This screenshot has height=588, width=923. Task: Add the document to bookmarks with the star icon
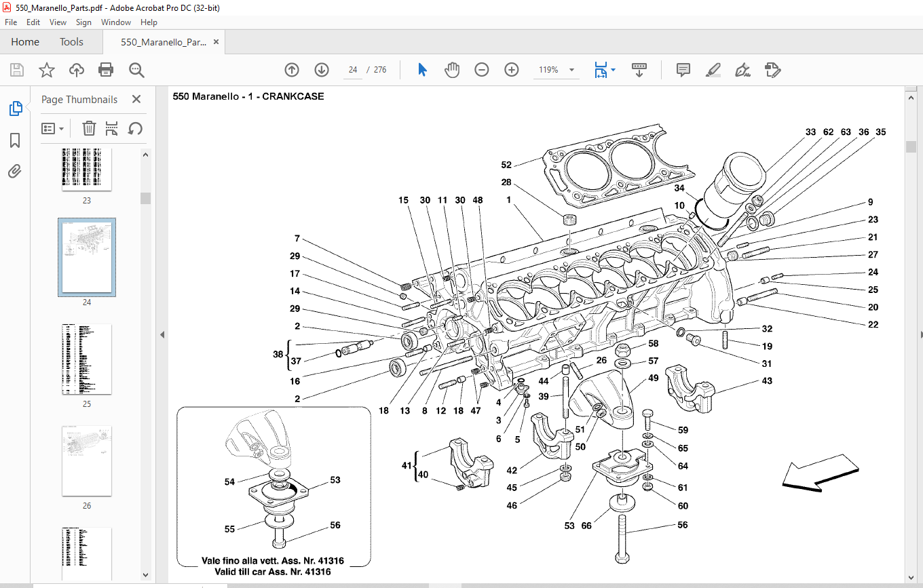pos(46,70)
